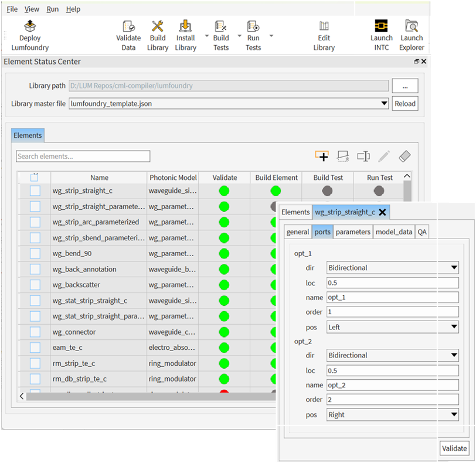Click the add new element icon
476x463 pixels.
322,156
